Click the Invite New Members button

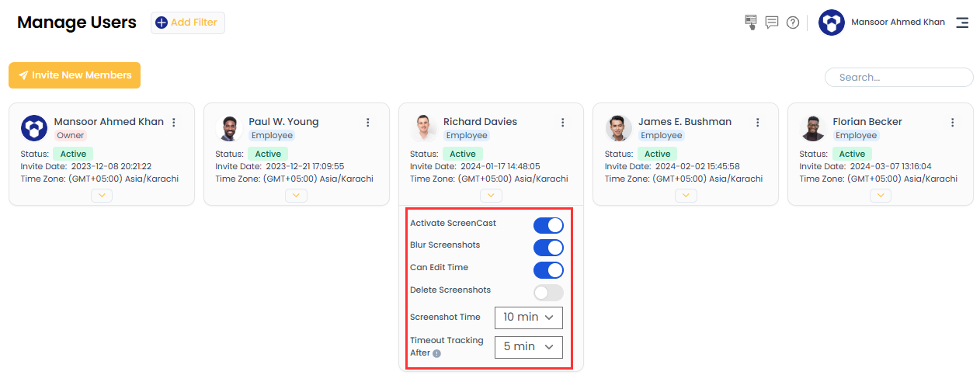tap(75, 75)
